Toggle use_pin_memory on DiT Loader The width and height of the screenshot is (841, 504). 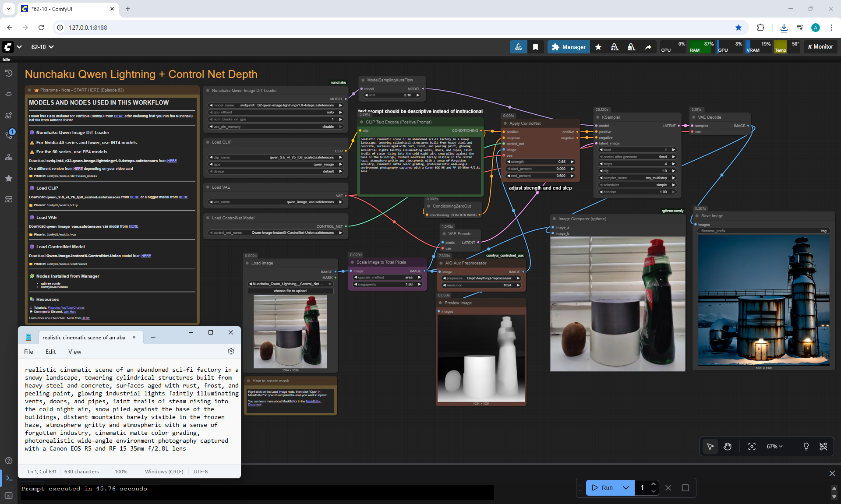coord(277,127)
